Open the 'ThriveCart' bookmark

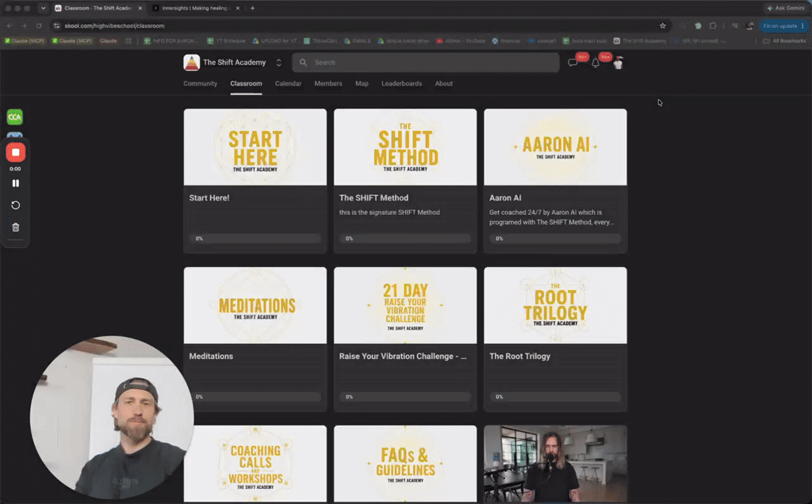(320, 41)
